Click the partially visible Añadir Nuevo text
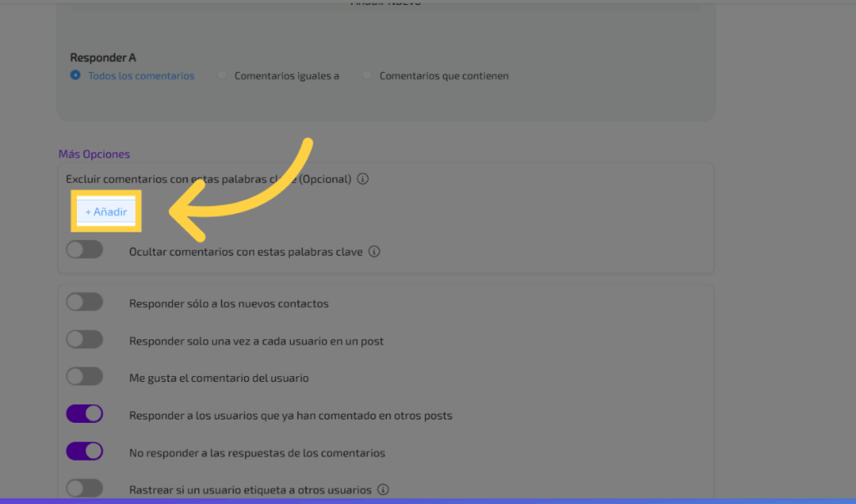Screen dimensions: 856x504 pyautogui.click(x=385, y=3)
